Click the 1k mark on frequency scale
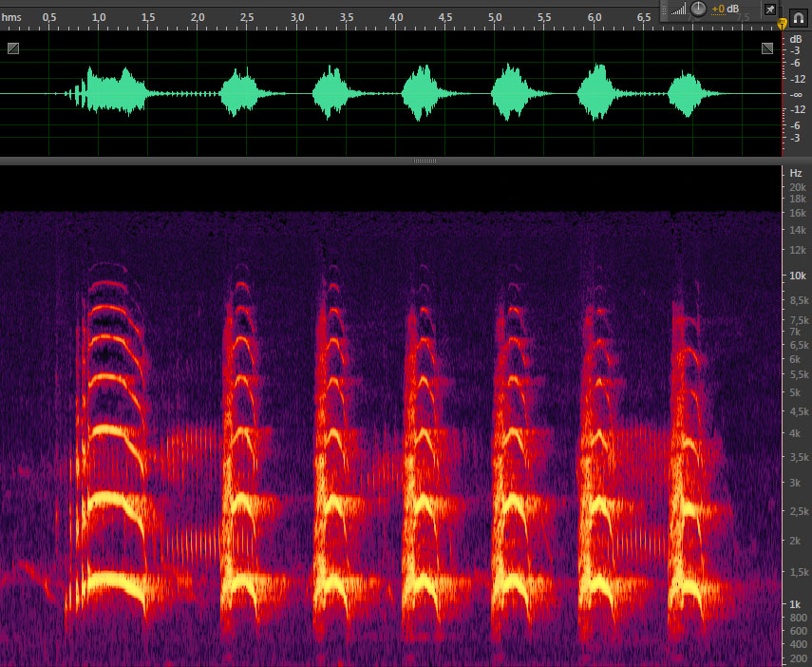 point(795,604)
